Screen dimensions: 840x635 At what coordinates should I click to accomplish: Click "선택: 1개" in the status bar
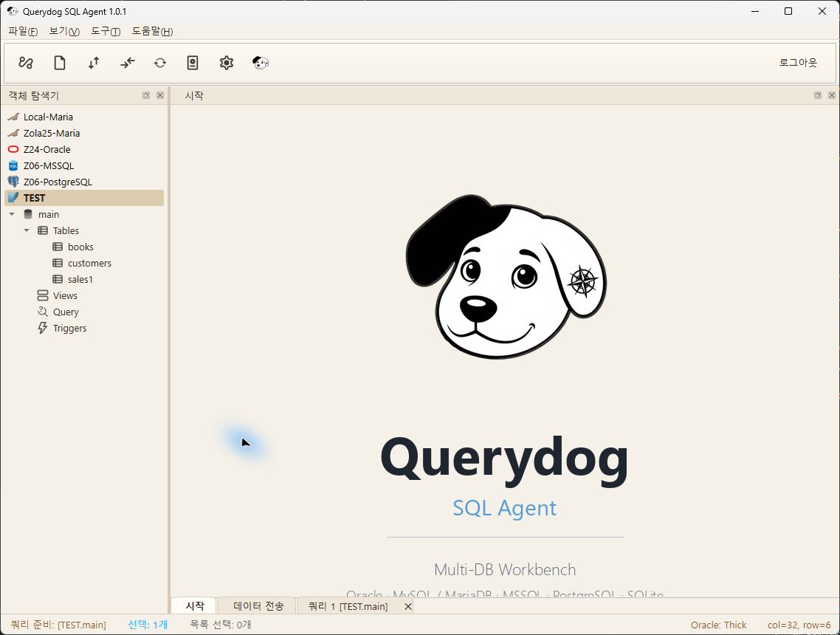pyautogui.click(x=148, y=625)
